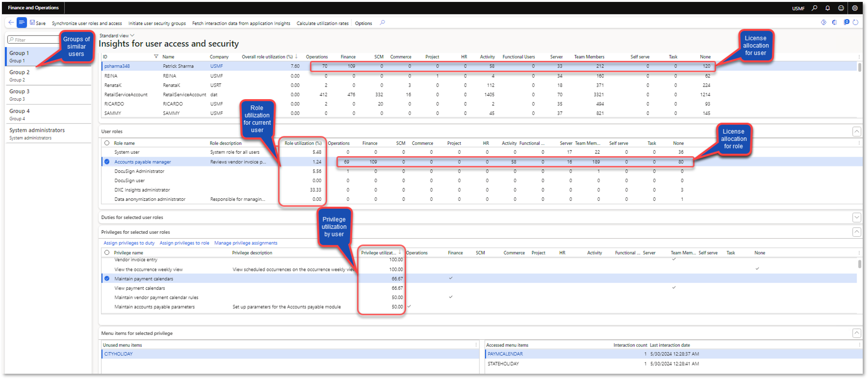
Task: Click the Save disk icon
Action: tap(33, 23)
